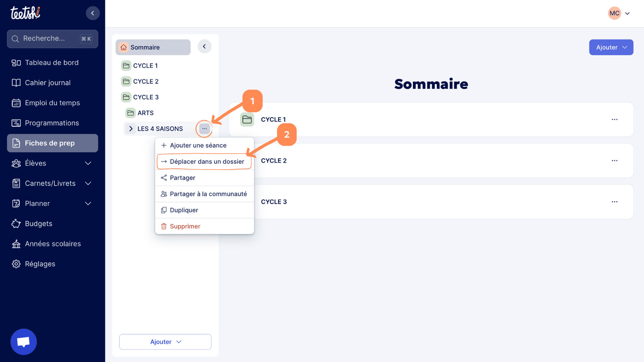The width and height of the screenshot is (644, 362).
Task: Select Dupliquer from the context menu
Action: (x=184, y=210)
